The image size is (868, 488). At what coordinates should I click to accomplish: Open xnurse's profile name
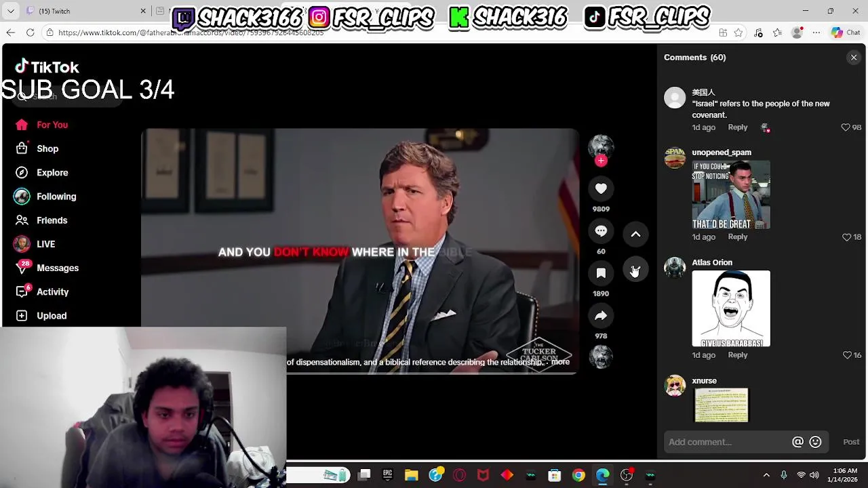[704, 381]
